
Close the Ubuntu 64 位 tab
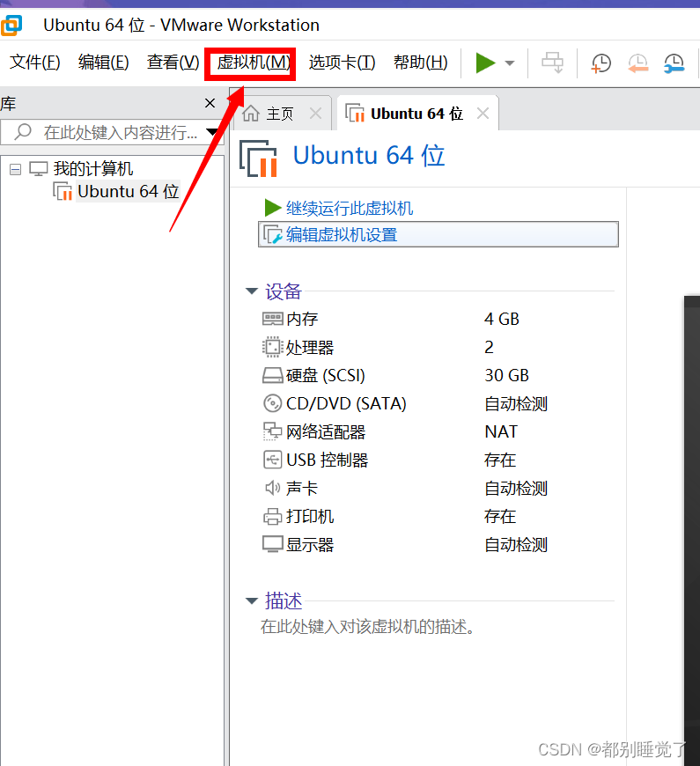pyautogui.click(x=483, y=114)
